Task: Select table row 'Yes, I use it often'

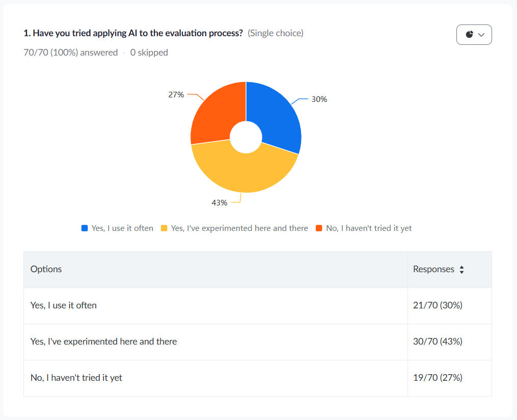Action: [x=64, y=305]
